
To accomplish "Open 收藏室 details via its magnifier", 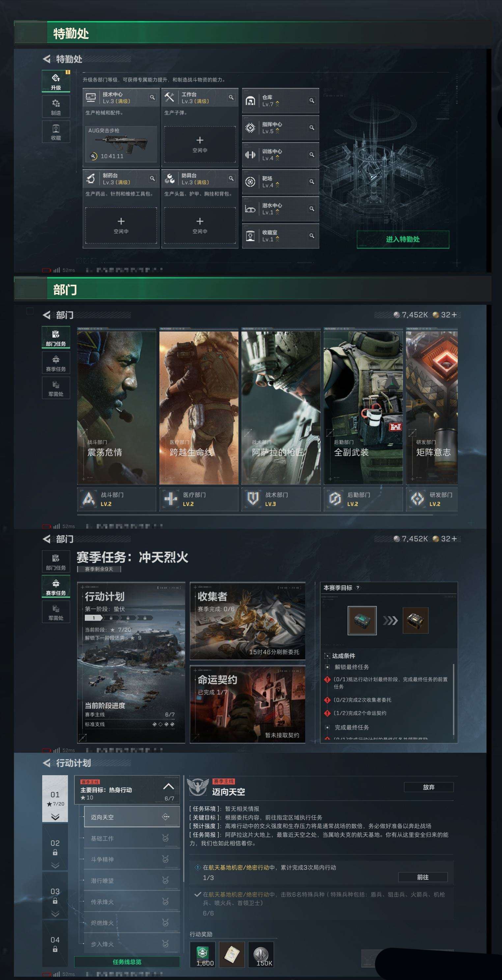I will click(312, 236).
